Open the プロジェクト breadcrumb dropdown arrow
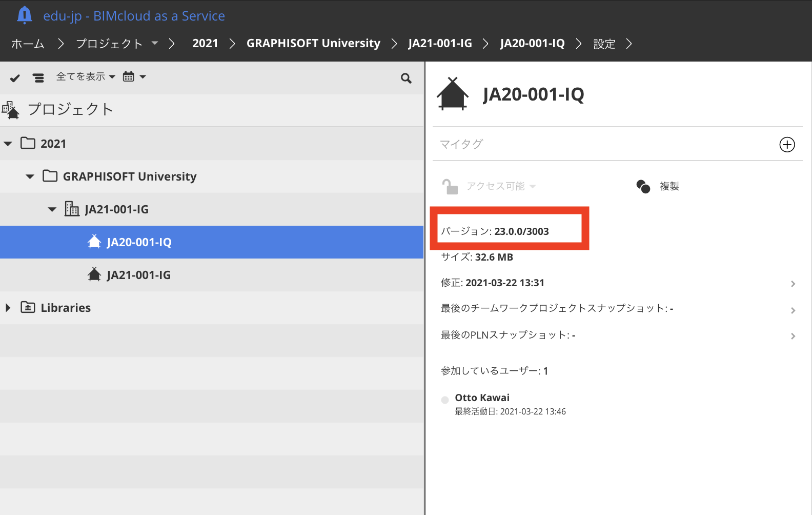 pos(155,43)
